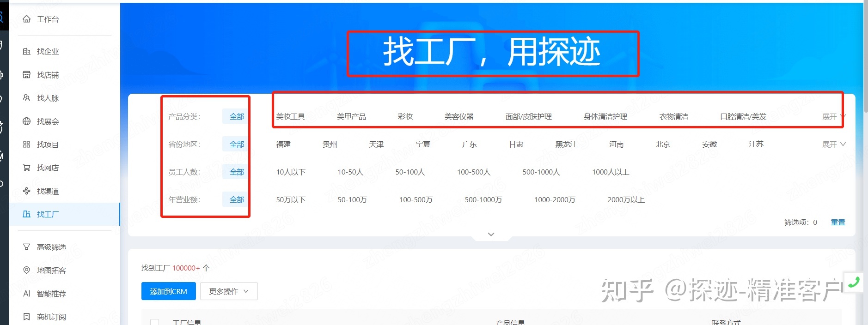Select province 甘肃
Image resolution: width=868 pixels, height=325 pixels.
(516, 144)
